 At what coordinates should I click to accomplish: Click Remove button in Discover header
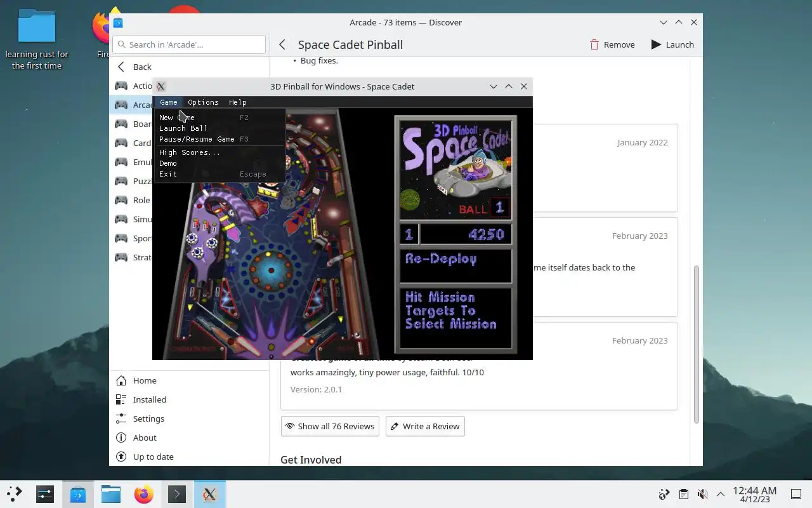612,44
